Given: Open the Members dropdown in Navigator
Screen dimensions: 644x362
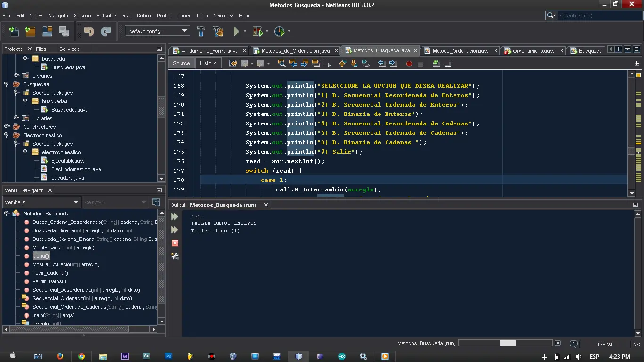Looking at the screenshot, I should point(41,202).
